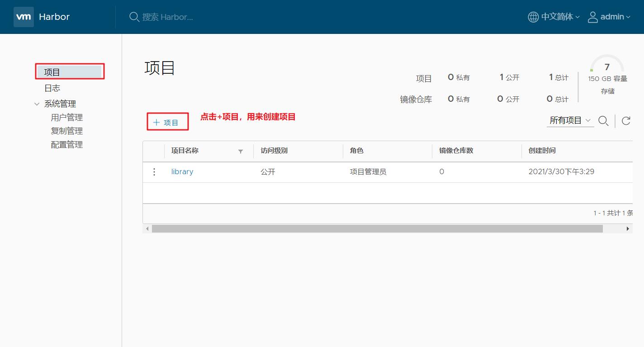Click the scrollbar right arrow
This screenshot has height=347, width=644.
[628, 229]
